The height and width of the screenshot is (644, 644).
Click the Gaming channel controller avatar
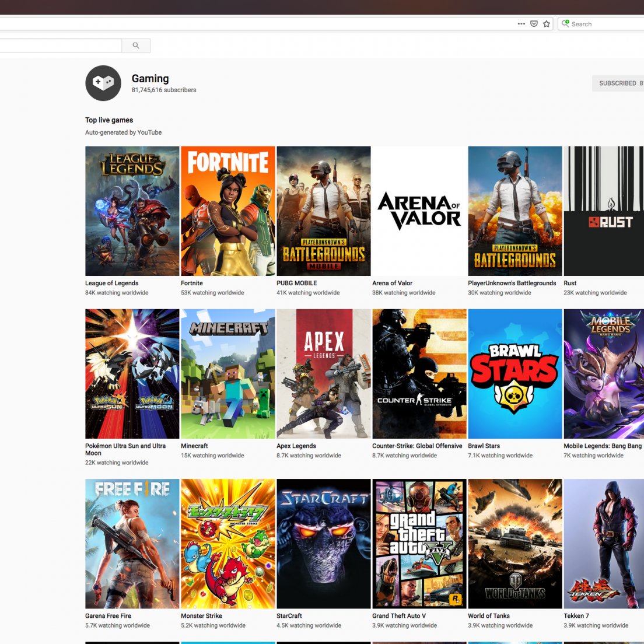click(x=103, y=83)
